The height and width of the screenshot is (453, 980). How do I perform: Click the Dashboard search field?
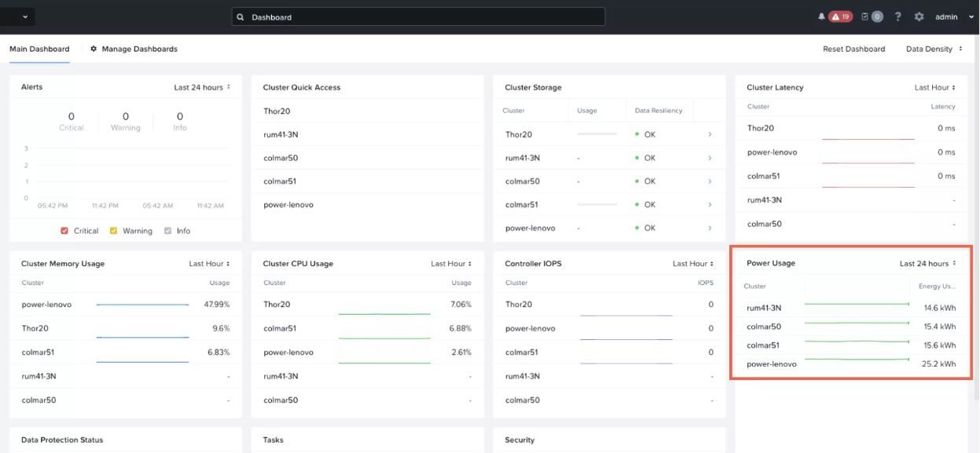click(419, 16)
